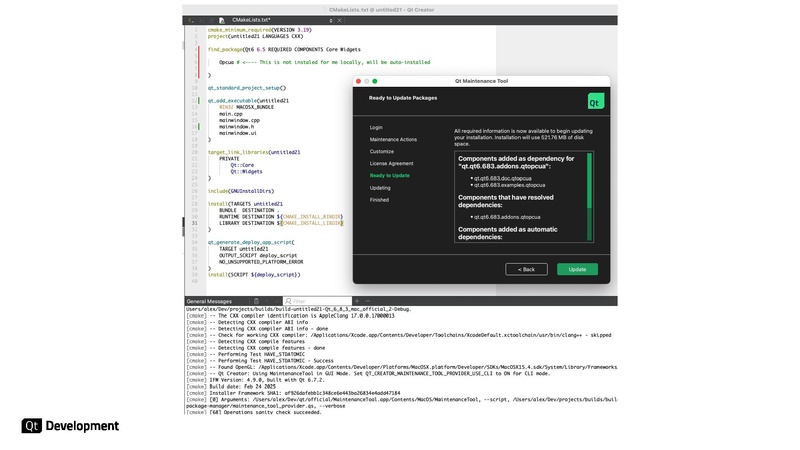Click the Qt Development logo
Image resolution: width=800 pixels, height=450 pixels.
click(70, 426)
